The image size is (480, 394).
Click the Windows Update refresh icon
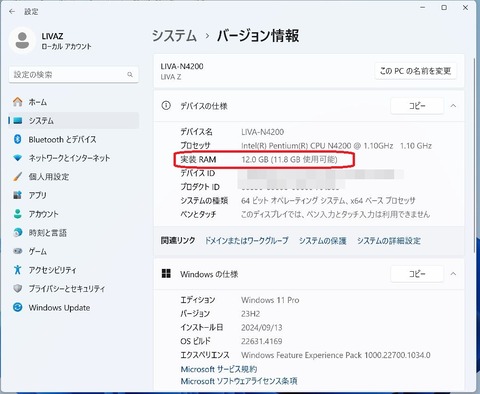pyautogui.click(x=18, y=307)
